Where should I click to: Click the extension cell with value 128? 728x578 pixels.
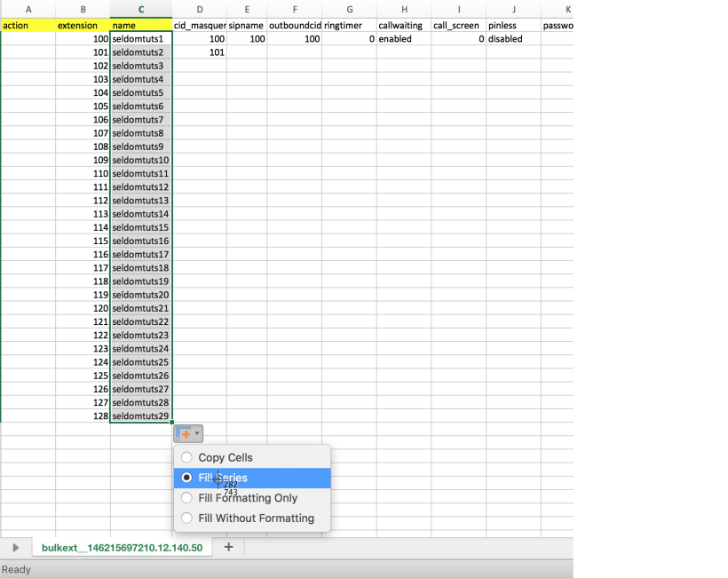83,416
